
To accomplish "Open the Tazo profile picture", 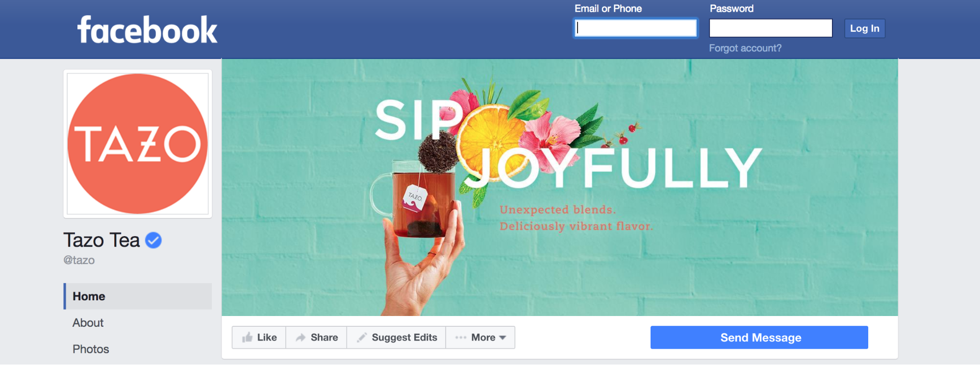I will point(138,144).
